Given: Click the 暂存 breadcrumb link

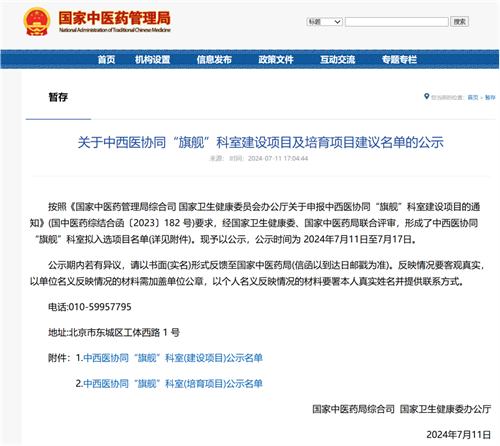Looking at the screenshot, I should 490,97.
